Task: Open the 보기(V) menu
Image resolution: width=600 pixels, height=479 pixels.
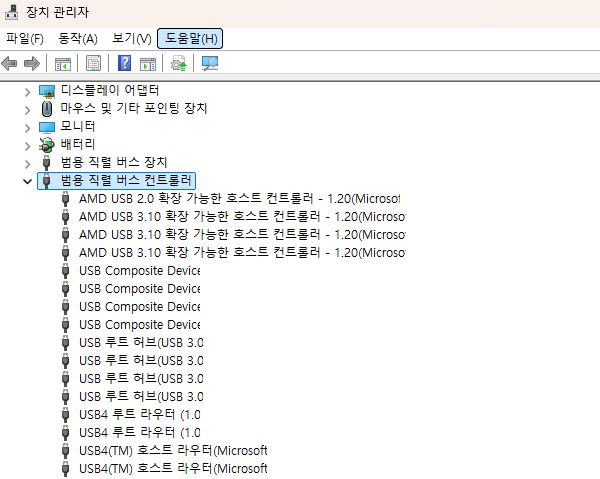Action: coord(132,38)
